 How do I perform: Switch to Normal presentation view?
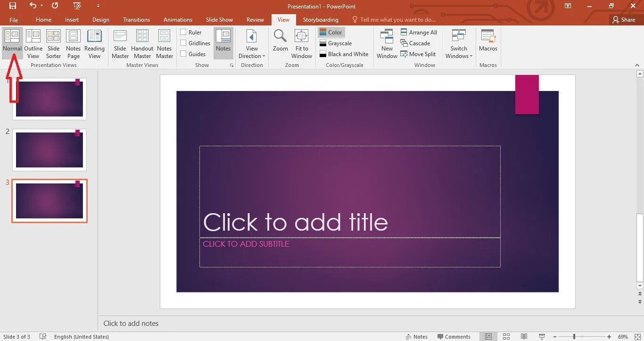pos(12,43)
